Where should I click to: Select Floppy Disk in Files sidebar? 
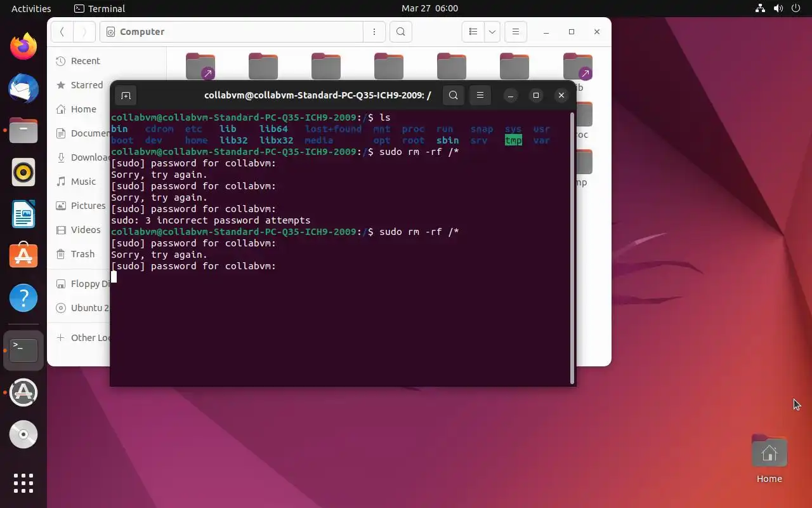pyautogui.click(x=79, y=284)
